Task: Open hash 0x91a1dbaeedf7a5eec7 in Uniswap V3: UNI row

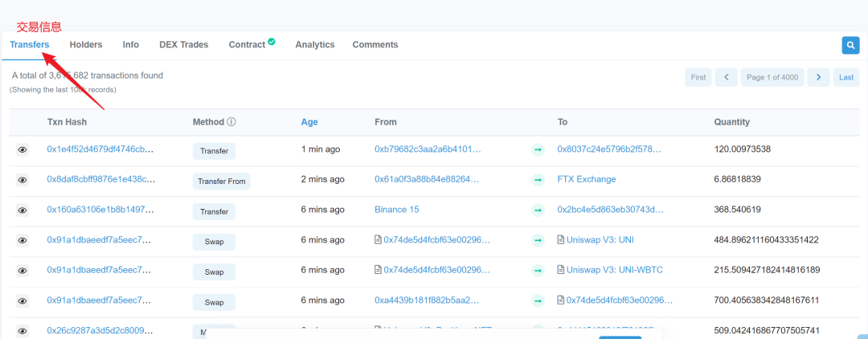Action: coord(100,240)
